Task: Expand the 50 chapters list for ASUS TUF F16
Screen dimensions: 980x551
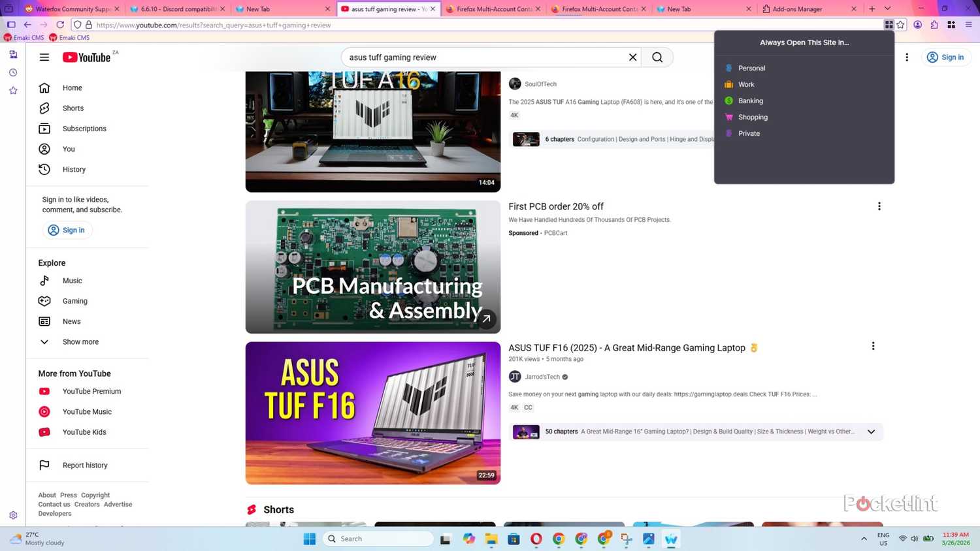Action: point(871,432)
